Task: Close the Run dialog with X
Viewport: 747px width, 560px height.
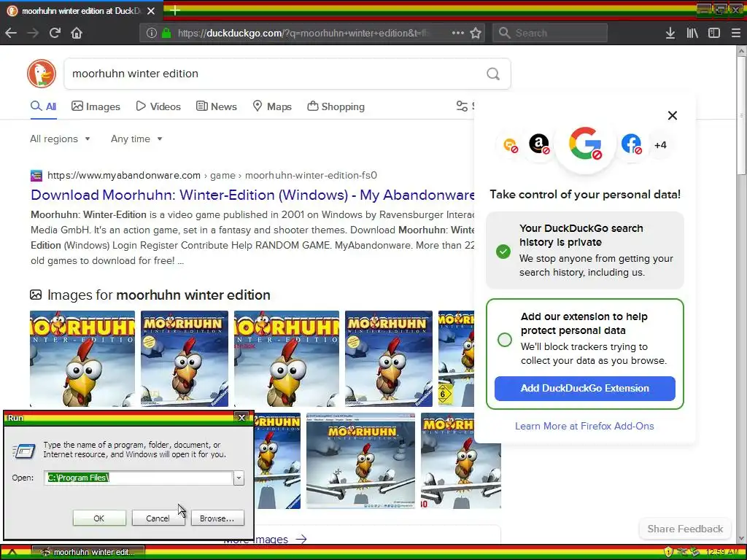Action: pyautogui.click(x=241, y=418)
